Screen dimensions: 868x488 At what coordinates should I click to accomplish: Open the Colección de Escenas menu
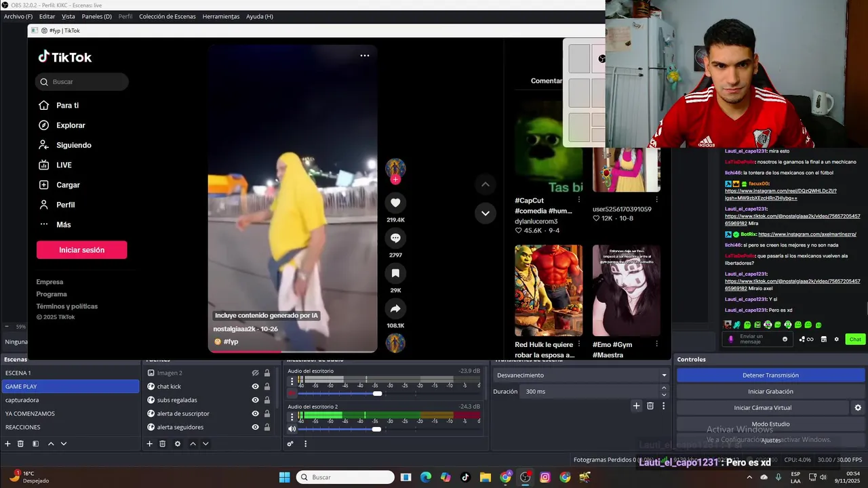pyautogui.click(x=167, y=16)
